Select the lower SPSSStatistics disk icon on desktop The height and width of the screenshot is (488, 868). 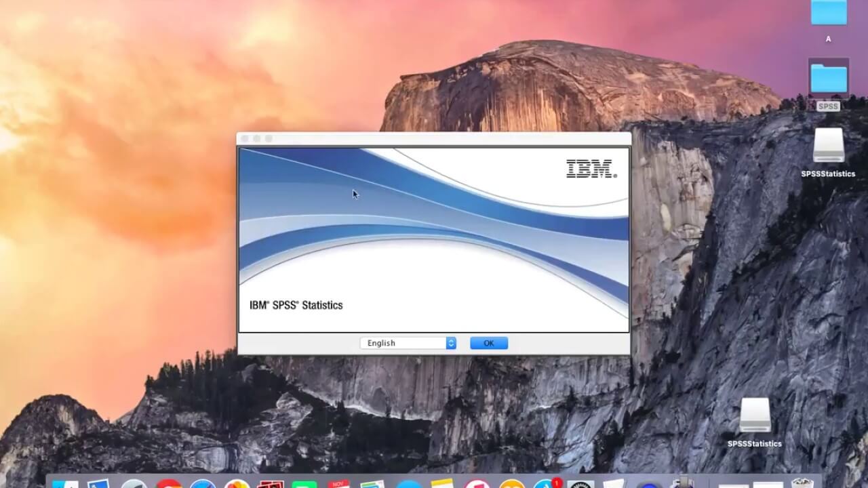click(x=755, y=415)
